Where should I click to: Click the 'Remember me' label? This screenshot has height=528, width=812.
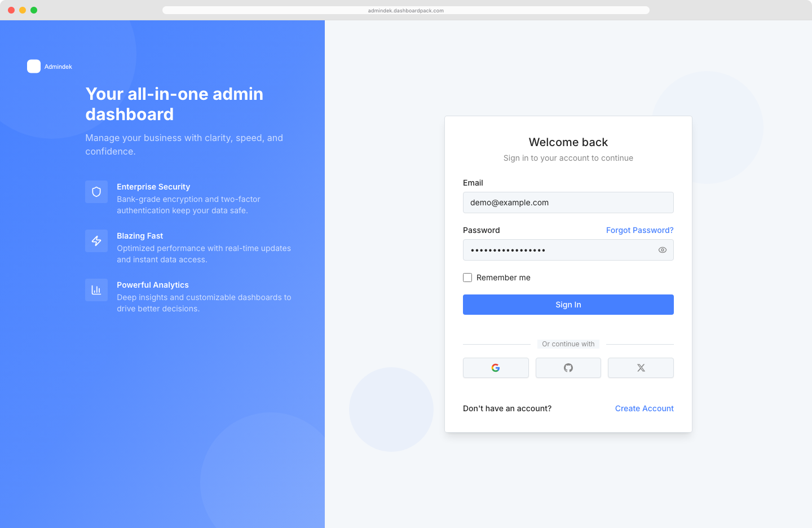[504, 278]
